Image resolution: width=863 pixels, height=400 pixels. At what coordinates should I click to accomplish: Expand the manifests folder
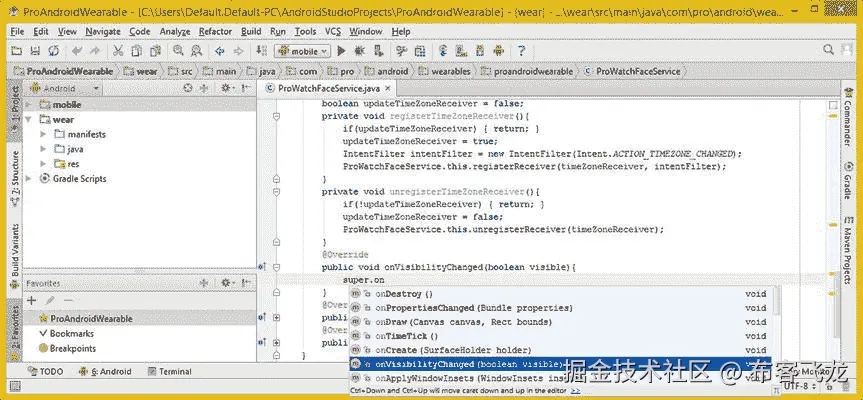point(43,134)
